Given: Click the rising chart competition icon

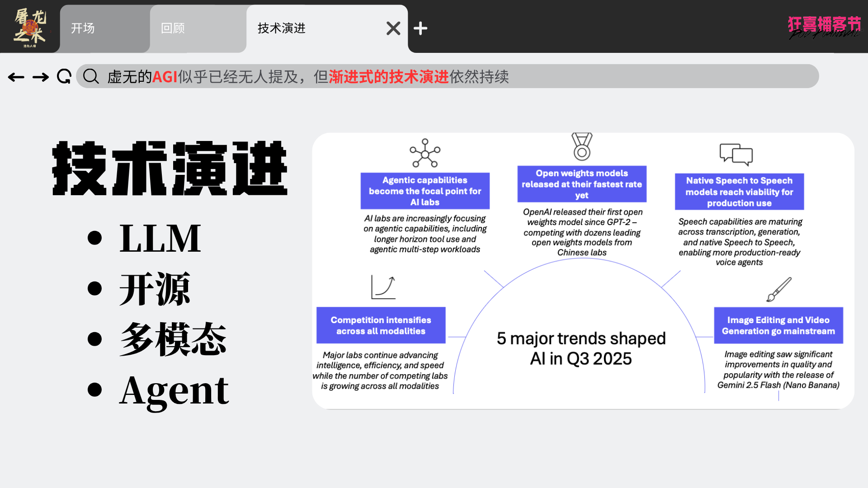Looking at the screenshot, I should [x=383, y=287].
